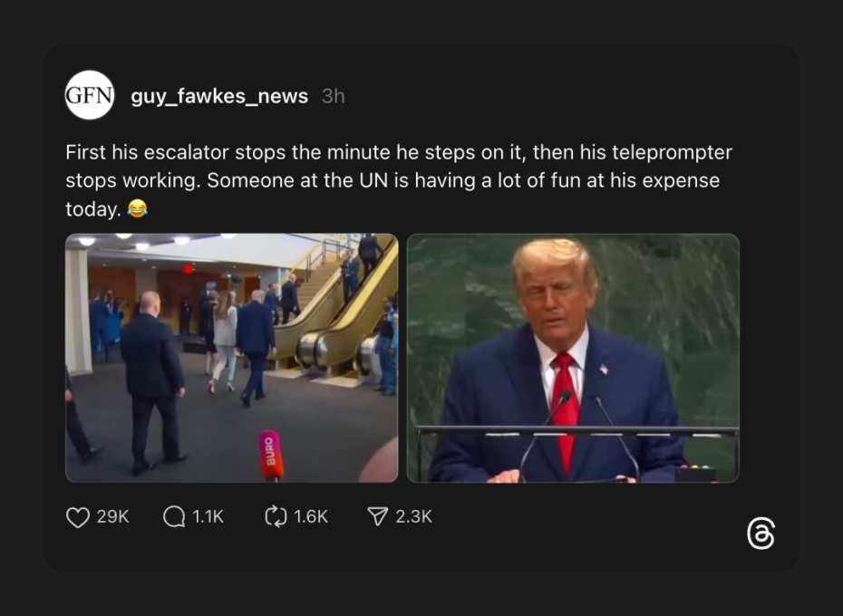
Task: Open replies via the comment bubble icon
Action: [174, 517]
